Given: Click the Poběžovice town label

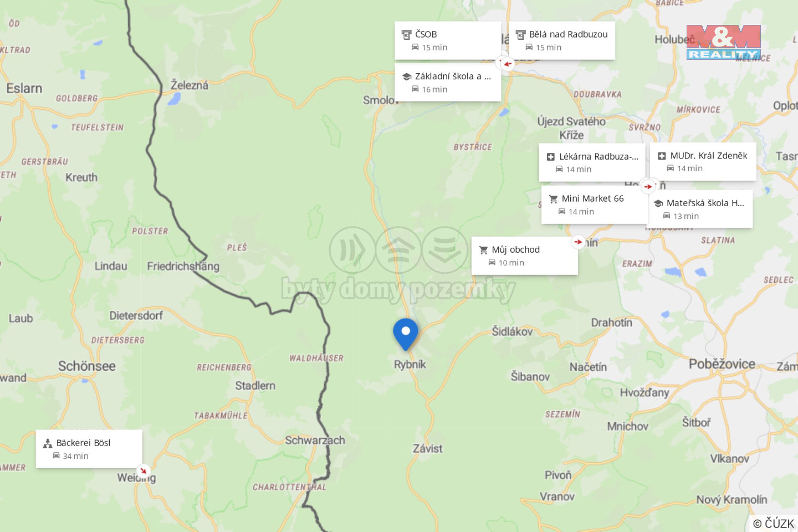Looking at the screenshot, I should click(722, 364).
